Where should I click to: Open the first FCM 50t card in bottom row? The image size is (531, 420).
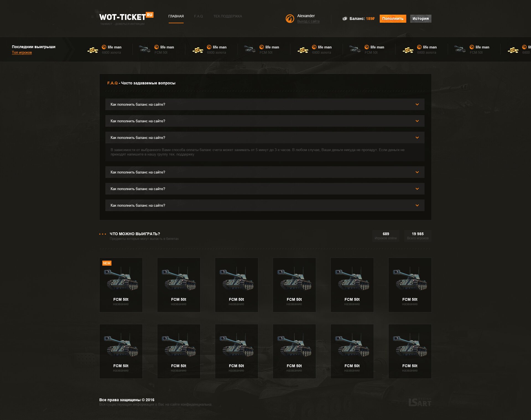pos(121,351)
